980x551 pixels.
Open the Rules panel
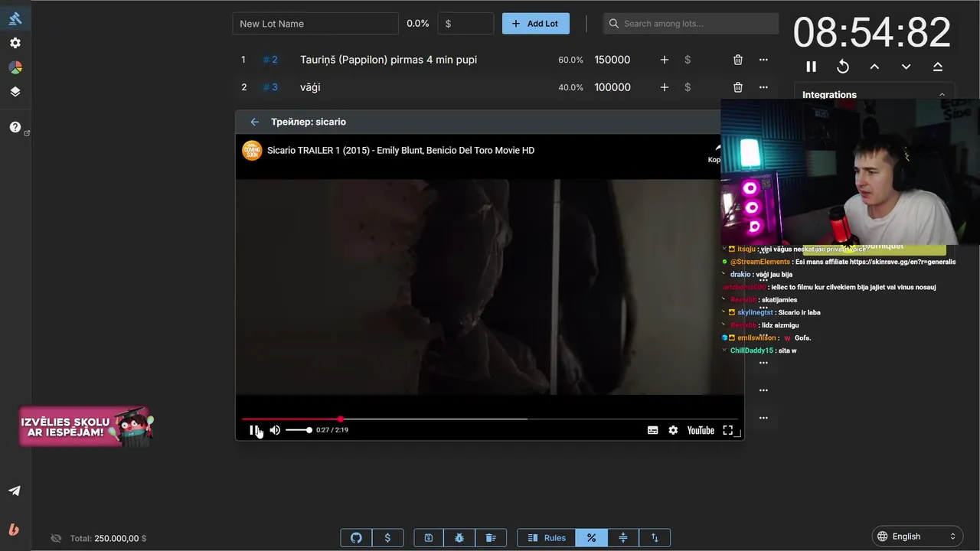tap(547, 538)
